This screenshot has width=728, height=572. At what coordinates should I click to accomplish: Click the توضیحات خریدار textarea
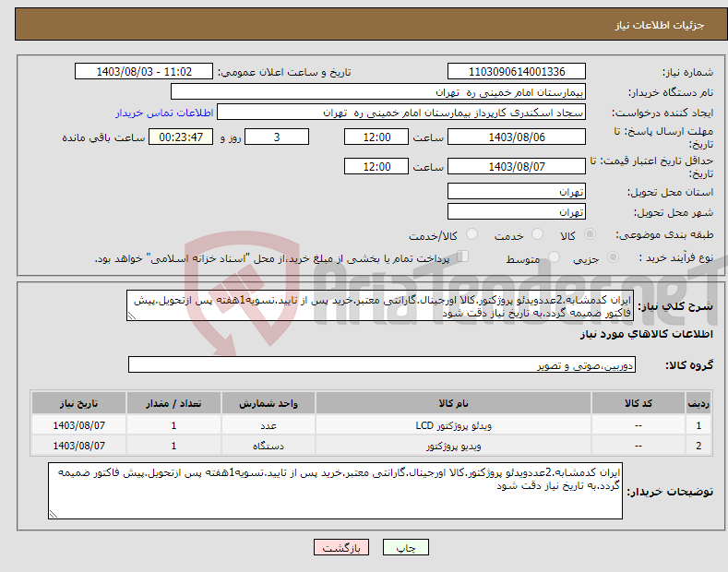(x=335, y=491)
